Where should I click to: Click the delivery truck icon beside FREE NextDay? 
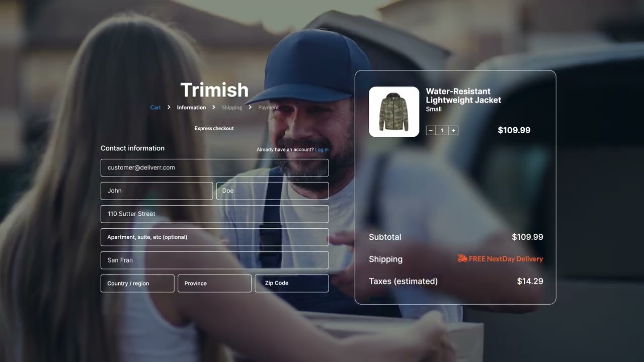tap(462, 258)
